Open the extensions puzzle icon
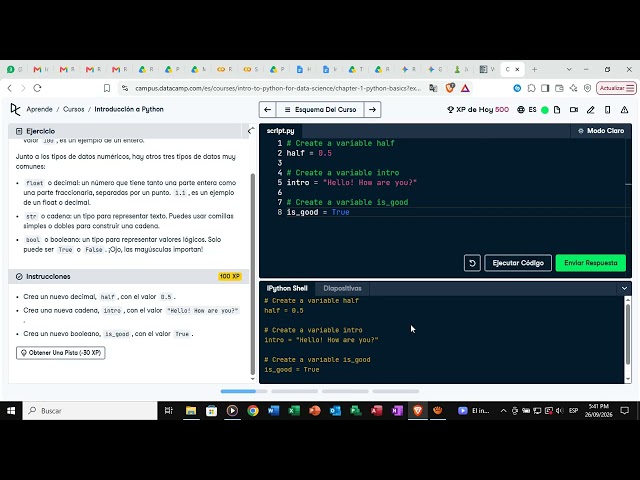640x480 pixels. 531,88
